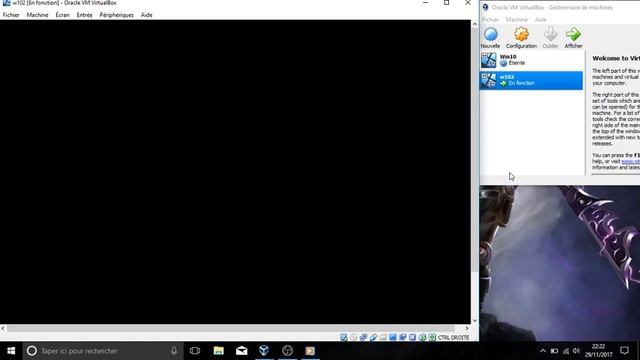Click the volume speaker tray icon
This screenshot has height=360, width=640.
(x=576, y=351)
